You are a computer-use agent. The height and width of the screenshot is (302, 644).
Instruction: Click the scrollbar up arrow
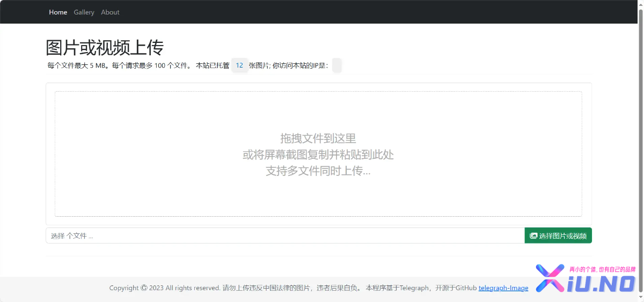640,4
